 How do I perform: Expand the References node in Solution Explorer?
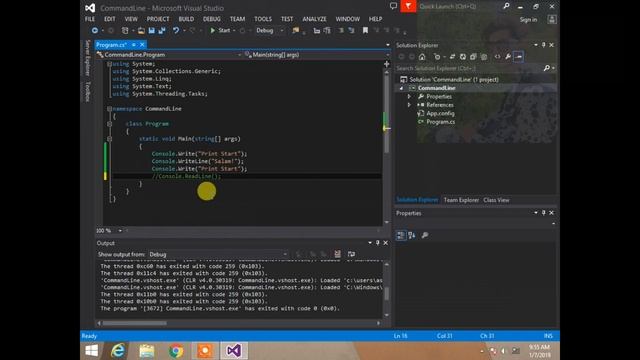(x=409, y=105)
